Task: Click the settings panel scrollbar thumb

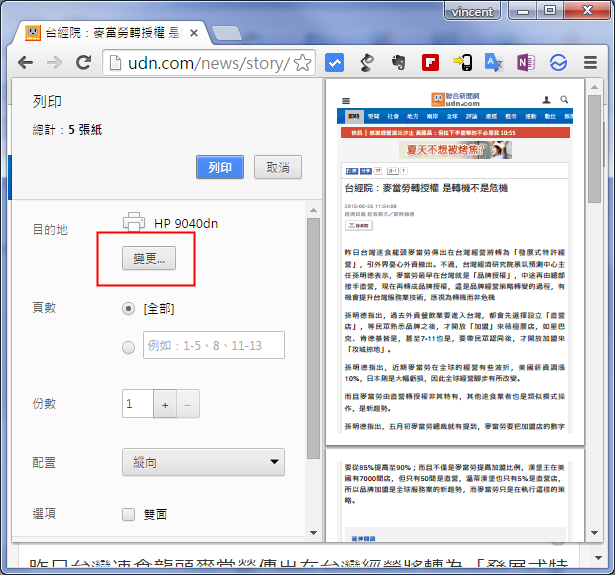Action: 313,338
